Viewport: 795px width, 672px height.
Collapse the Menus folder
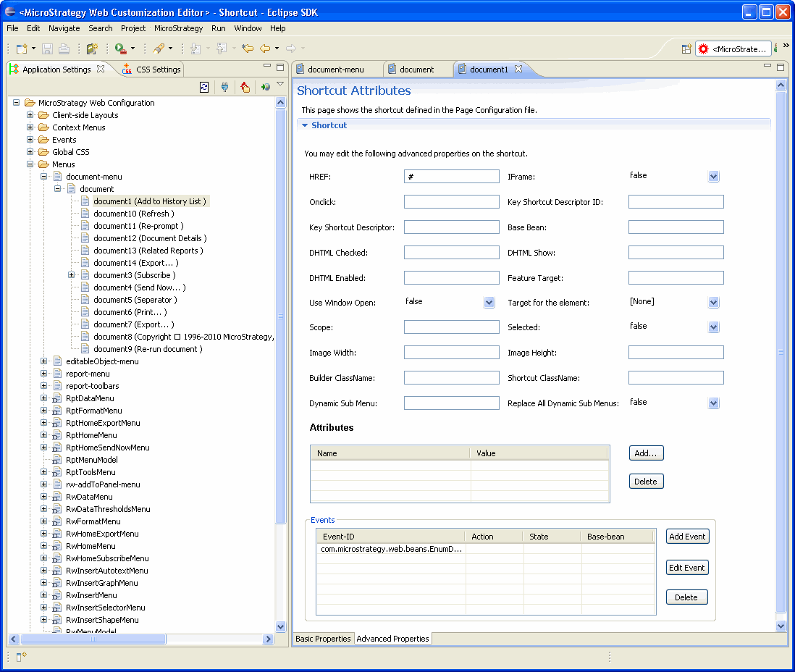tap(30, 164)
